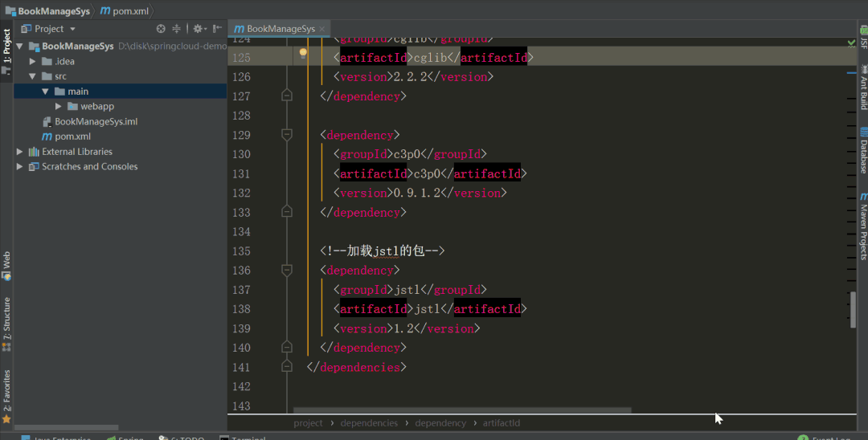The width and height of the screenshot is (868, 440).
Task: Open the 7: Structure tool window
Action: coord(6,324)
